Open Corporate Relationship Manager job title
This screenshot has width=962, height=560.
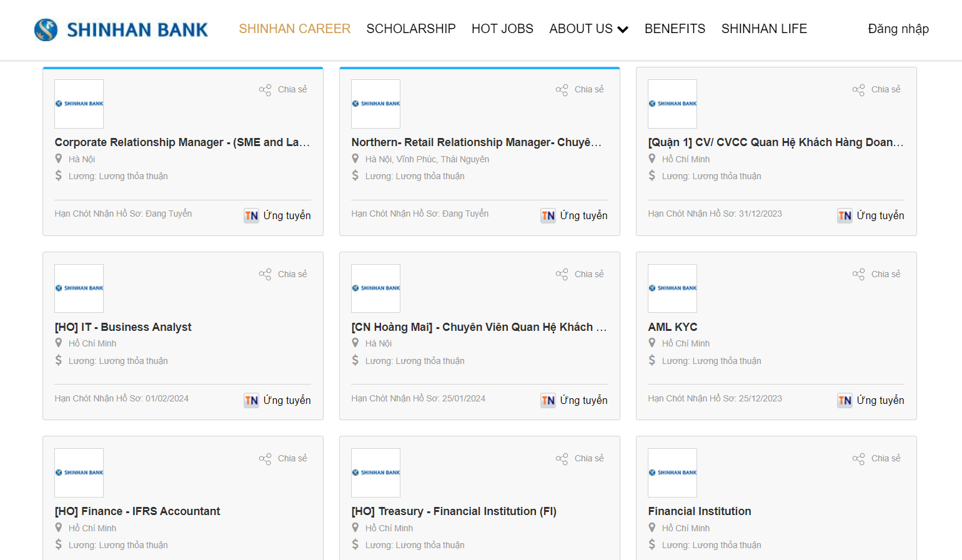182,142
